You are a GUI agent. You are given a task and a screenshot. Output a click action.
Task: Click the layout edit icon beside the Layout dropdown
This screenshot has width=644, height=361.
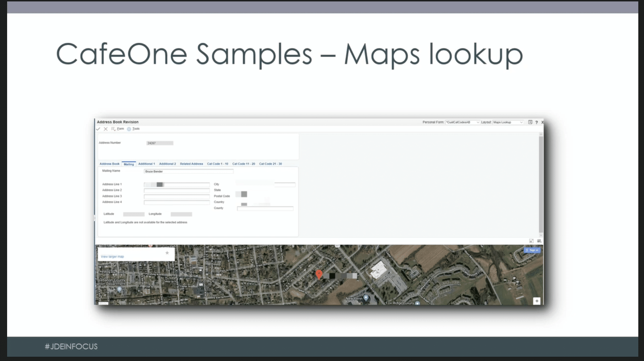530,122
